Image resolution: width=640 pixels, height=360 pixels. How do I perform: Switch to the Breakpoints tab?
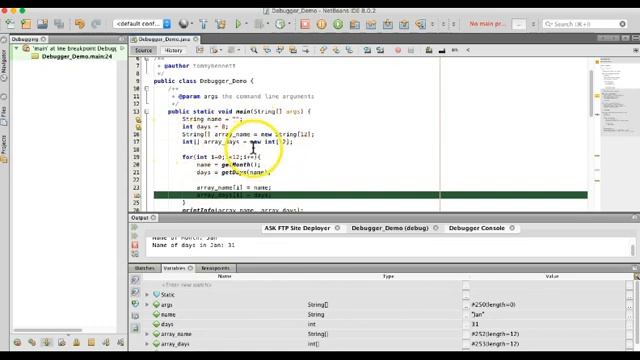(216, 268)
